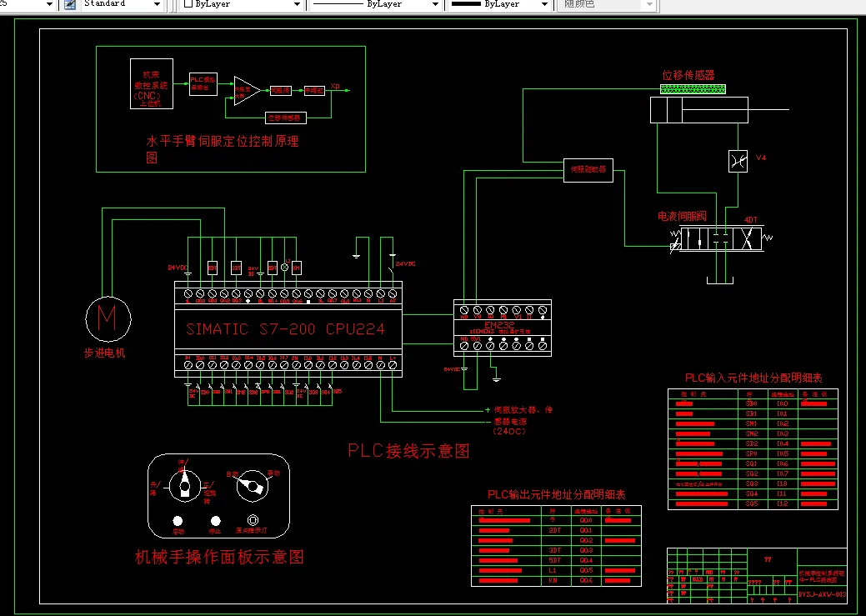866x616 pixels.
Task: Click the 停止 stop button on the panel drawing
Action: point(216,521)
